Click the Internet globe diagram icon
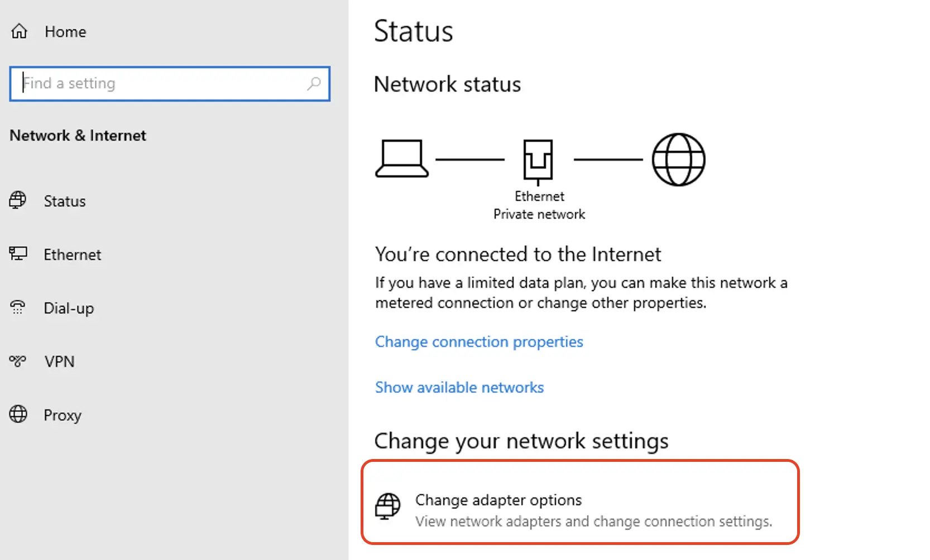 coord(678,160)
